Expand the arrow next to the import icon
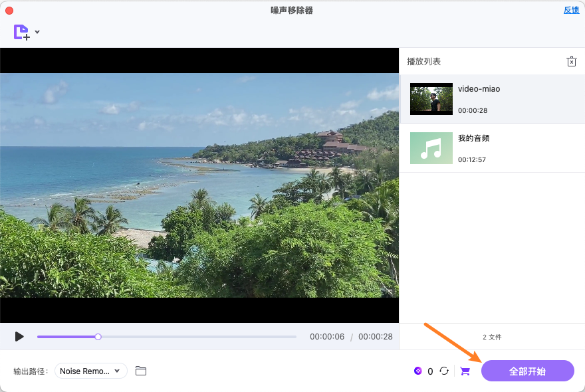This screenshot has height=392, width=585. pyautogui.click(x=37, y=31)
